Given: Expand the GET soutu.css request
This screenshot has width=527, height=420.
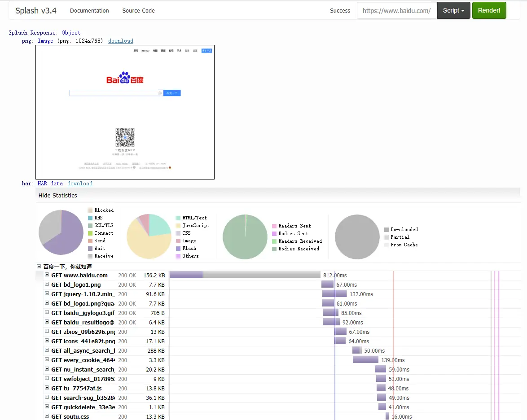Looking at the screenshot, I should click(47, 416).
